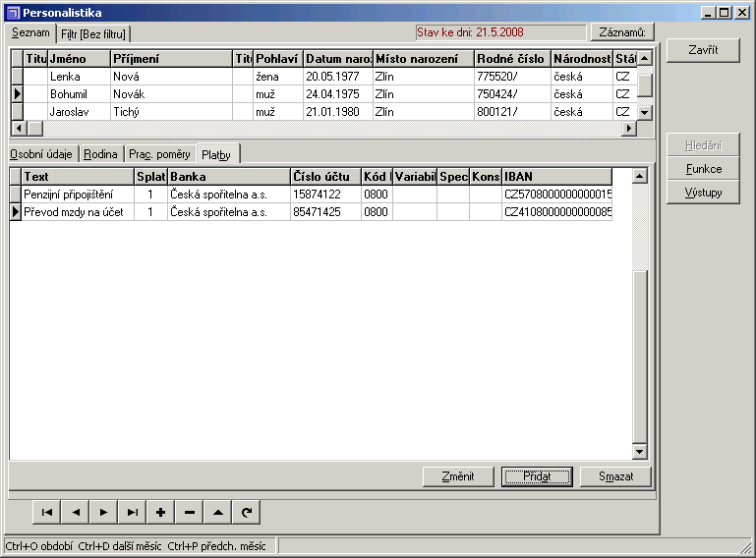Open the Výstupy button

(703, 193)
